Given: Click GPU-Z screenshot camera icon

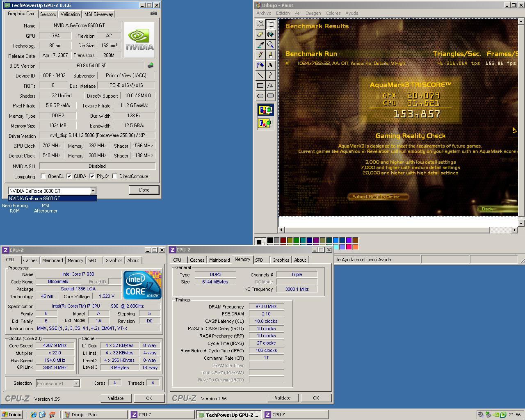Looking at the screenshot, I should point(153,14).
